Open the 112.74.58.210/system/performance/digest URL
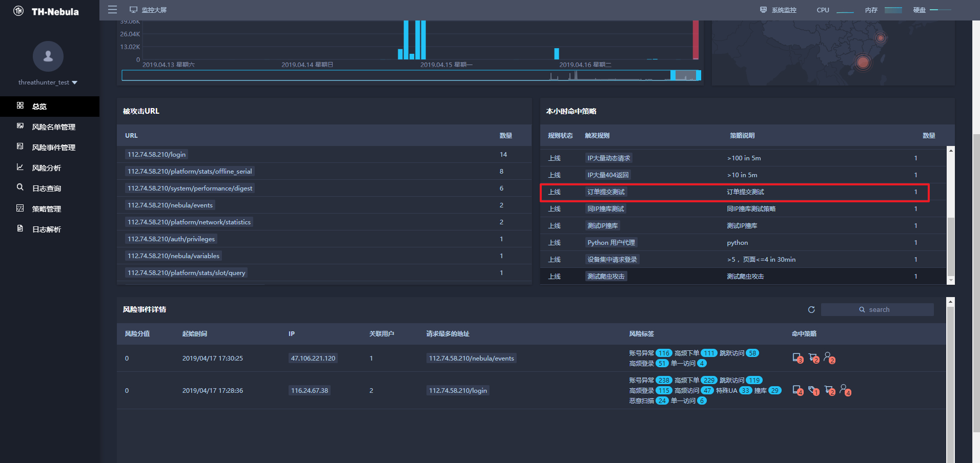 pos(190,188)
